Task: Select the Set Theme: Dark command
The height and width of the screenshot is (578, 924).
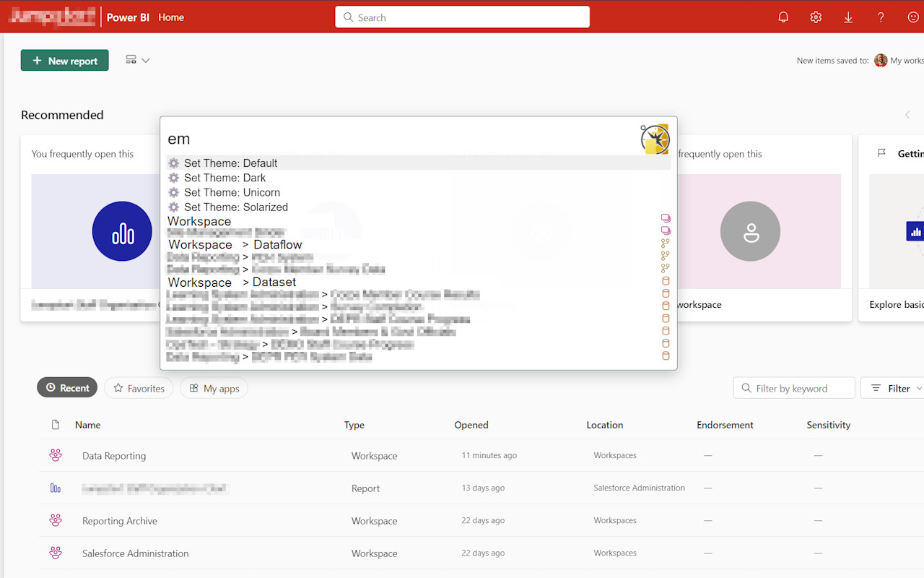Action: [225, 177]
